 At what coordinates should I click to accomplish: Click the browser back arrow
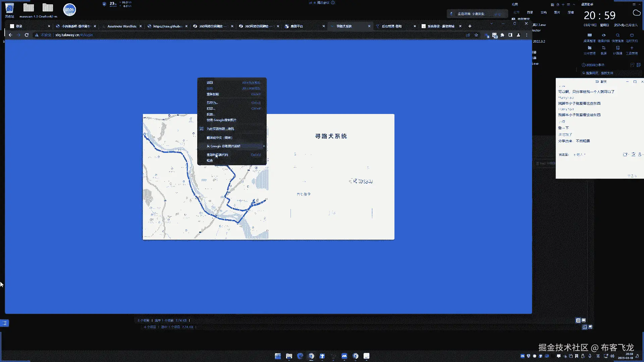[x=10, y=35]
